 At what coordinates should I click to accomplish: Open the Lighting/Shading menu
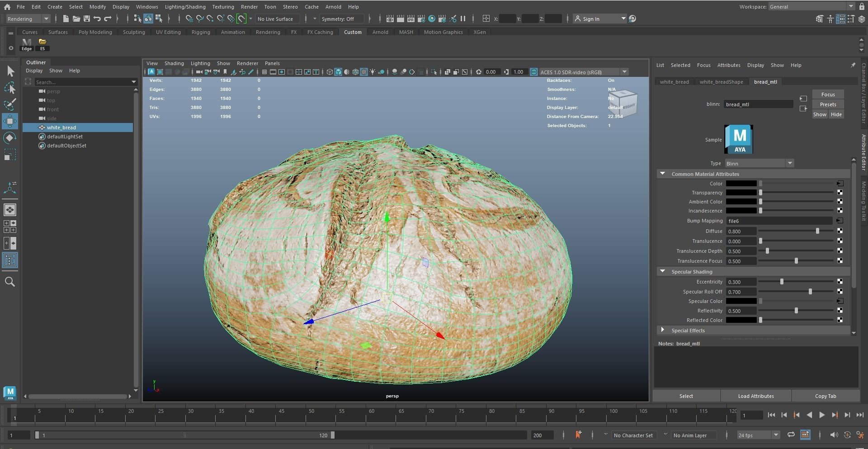click(x=185, y=7)
